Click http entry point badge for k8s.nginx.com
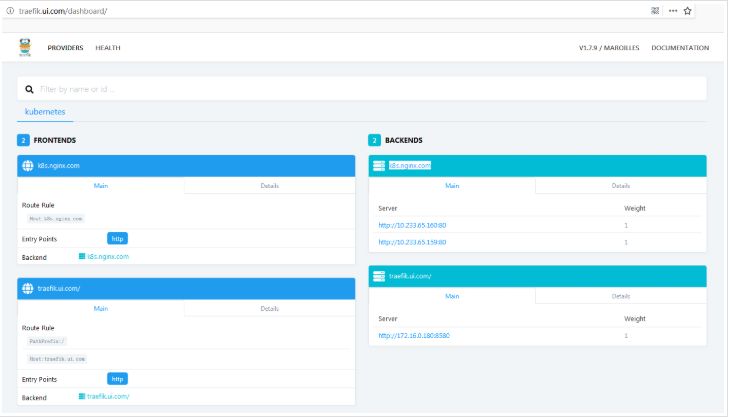This screenshot has height=418, width=730. 117,239
